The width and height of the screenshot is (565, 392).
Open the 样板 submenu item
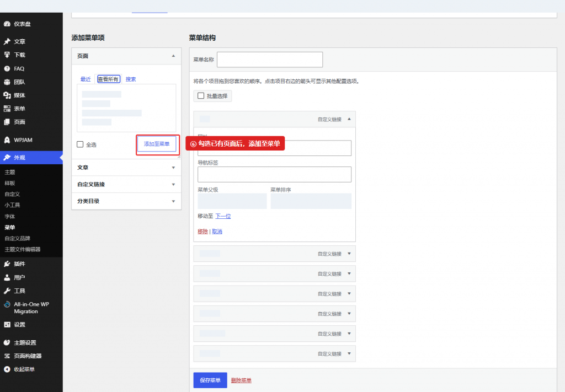click(10, 183)
